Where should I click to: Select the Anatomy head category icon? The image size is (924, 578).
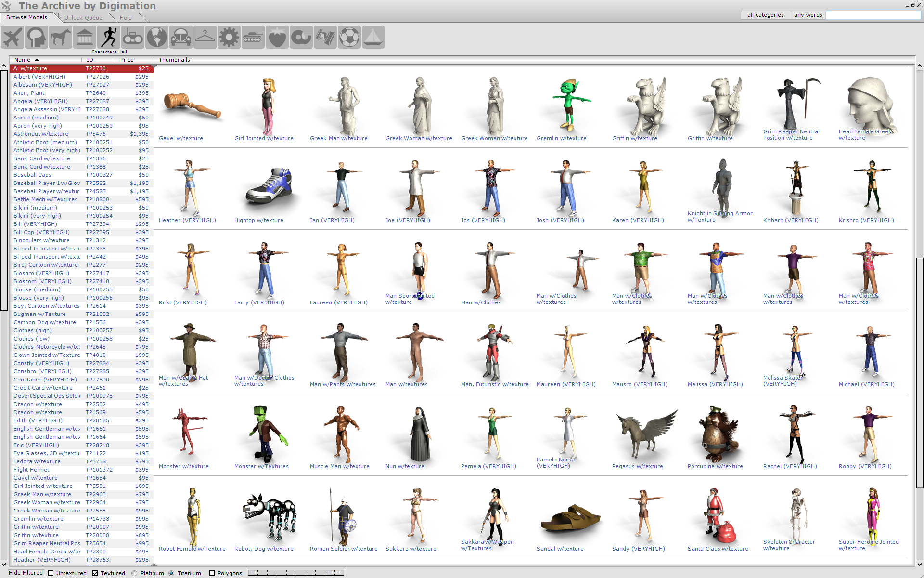[x=37, y=37]
